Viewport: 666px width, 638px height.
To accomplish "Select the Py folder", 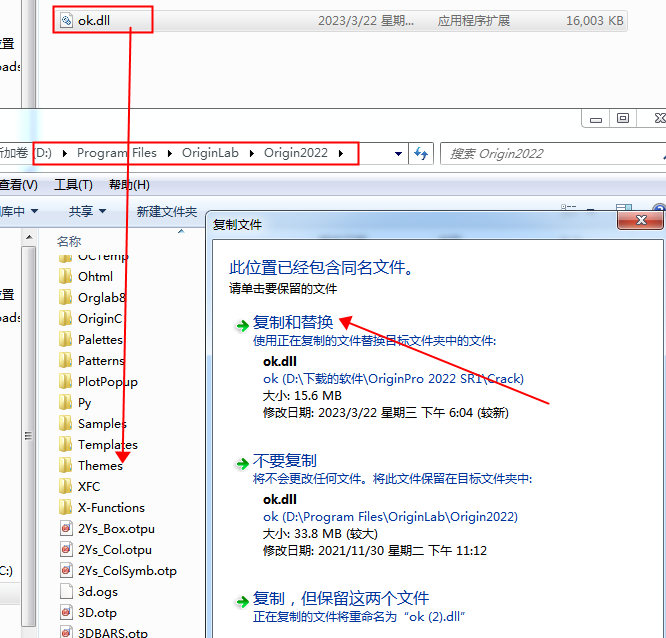I will click(x=84, y=403).
